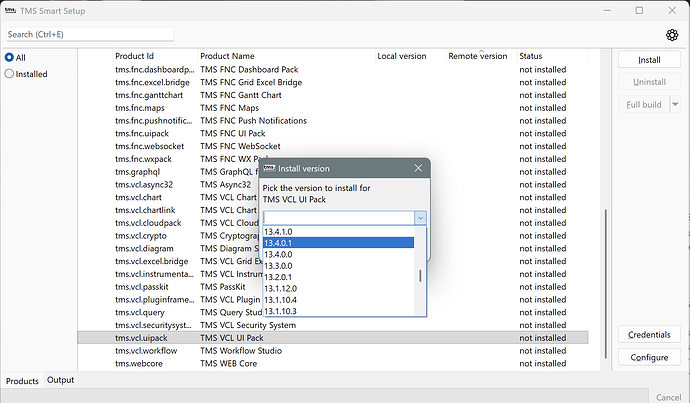690x403 pixels.
Task: Choose version 13.1.10.4 from the list
Action: [x=338, y=300]
